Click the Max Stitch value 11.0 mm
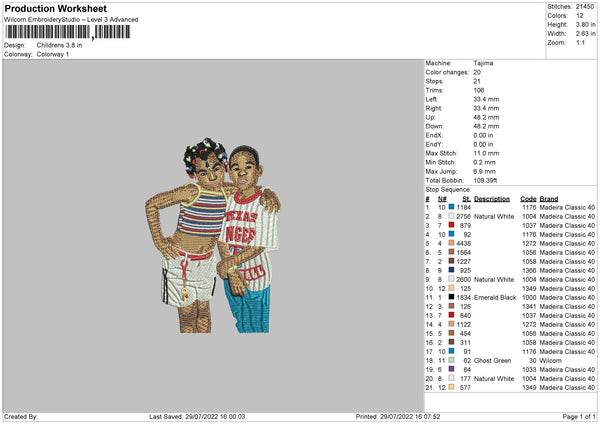This screenshot has height=424, width=600. (486, 153)
